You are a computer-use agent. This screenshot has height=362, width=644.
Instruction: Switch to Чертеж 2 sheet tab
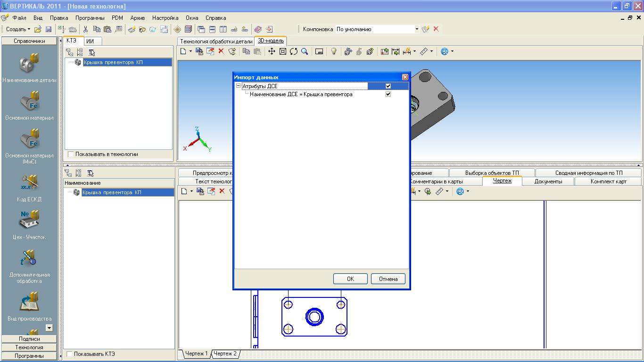(x=225, y=354)
